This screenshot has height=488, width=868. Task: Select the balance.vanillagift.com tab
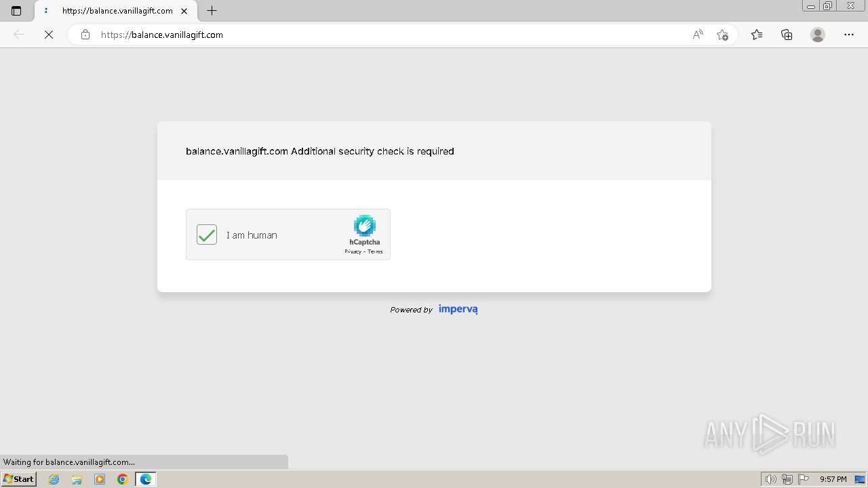[115, 11]
